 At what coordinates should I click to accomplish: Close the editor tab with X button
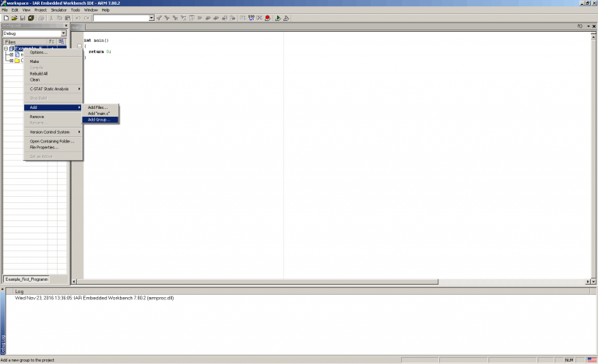click(592, 26)
